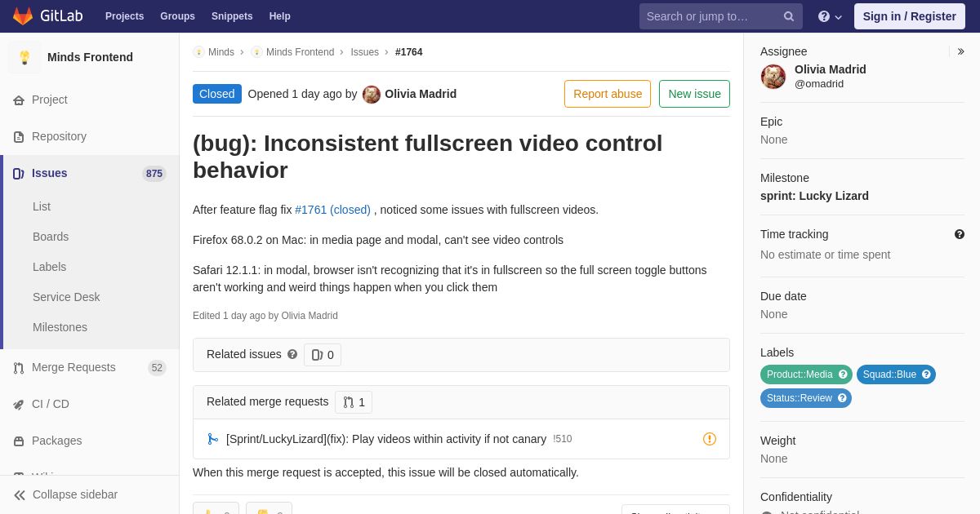Click the related merge requests count badge

[354, 402]
